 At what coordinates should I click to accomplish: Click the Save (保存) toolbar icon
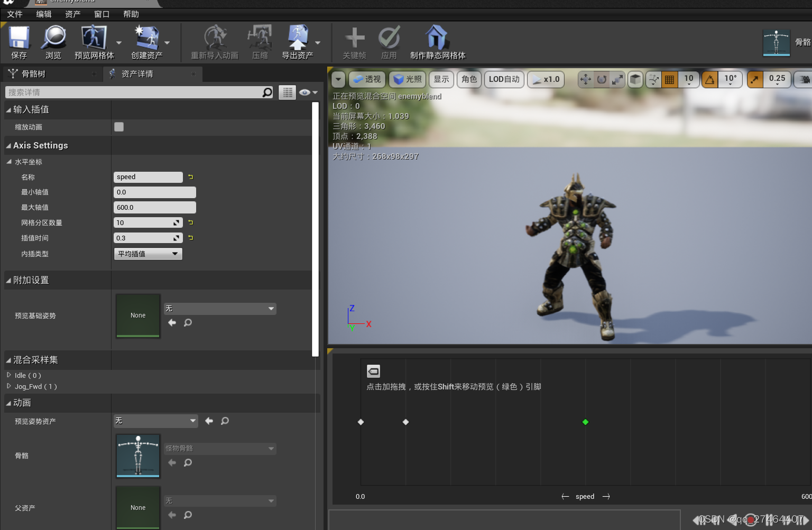tap(19, 40)
